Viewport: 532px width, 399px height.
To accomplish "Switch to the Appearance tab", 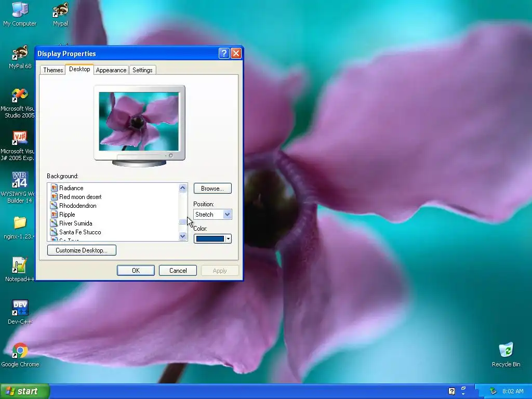I will [x=111, y=70].
